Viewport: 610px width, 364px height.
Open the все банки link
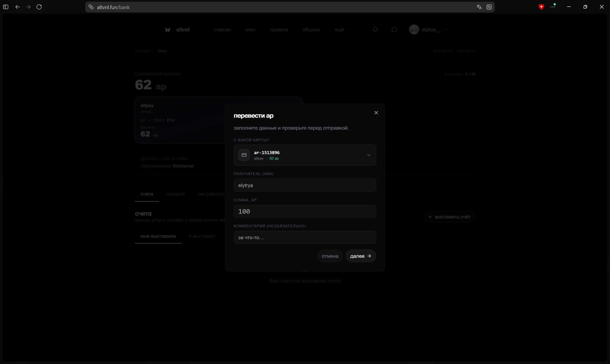pos(443,51)
